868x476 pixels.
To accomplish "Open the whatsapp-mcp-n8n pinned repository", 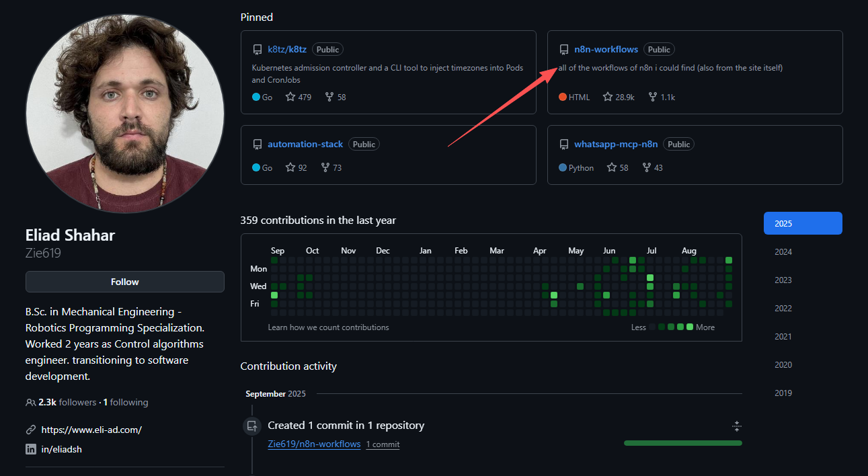I will (616, 144).
